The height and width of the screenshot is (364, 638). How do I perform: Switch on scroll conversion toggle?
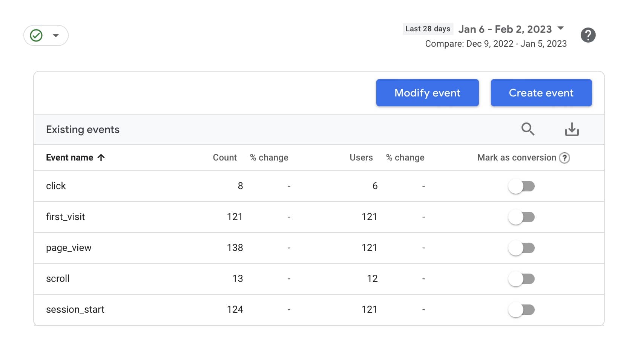521,279
